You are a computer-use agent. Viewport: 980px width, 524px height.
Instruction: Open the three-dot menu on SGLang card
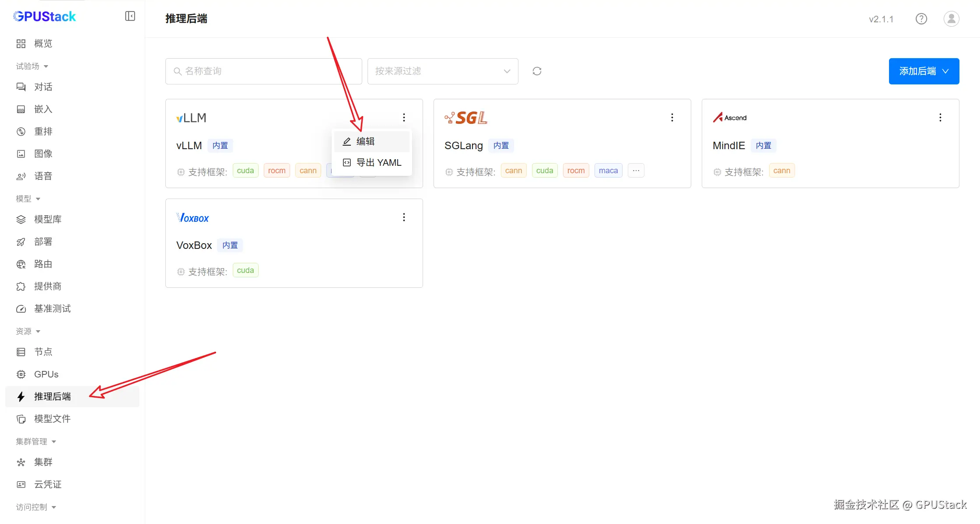pyautogui.click(x=672, y=118)
